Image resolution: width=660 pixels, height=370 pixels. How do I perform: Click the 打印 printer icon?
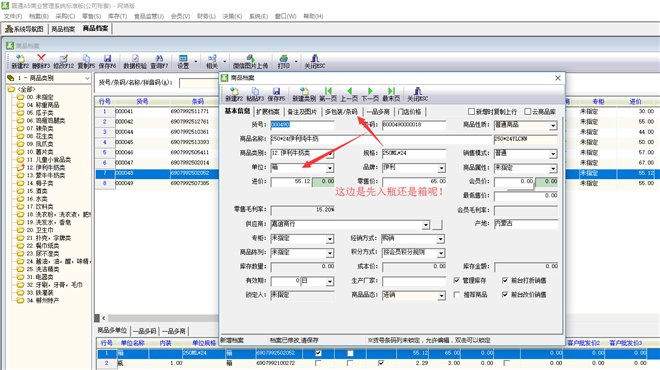pos(284,58)
